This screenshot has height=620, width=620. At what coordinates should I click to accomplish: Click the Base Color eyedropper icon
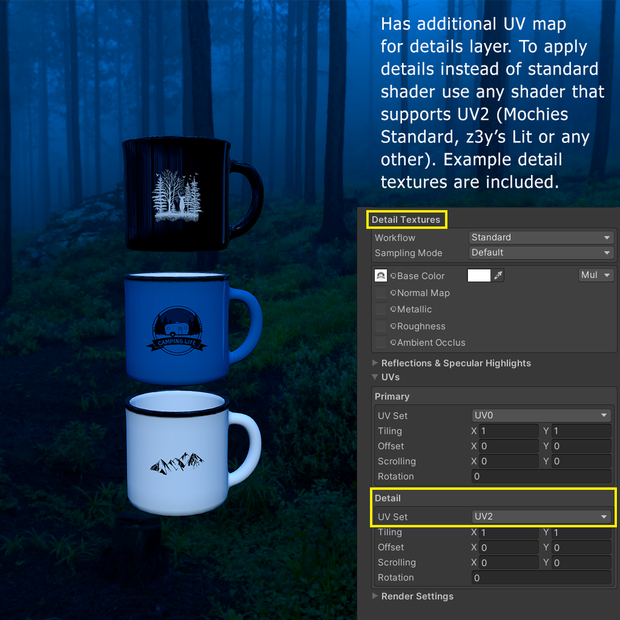click(x=498, y=275)
